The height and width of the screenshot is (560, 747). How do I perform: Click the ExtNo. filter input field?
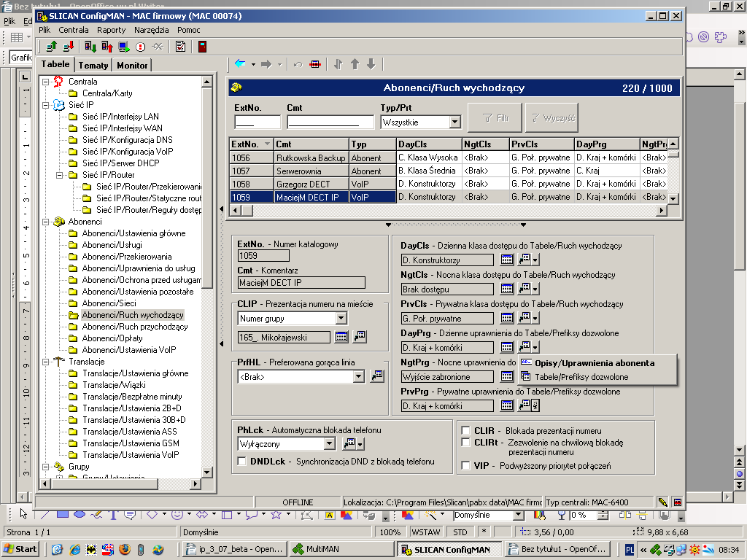[258, 122]
